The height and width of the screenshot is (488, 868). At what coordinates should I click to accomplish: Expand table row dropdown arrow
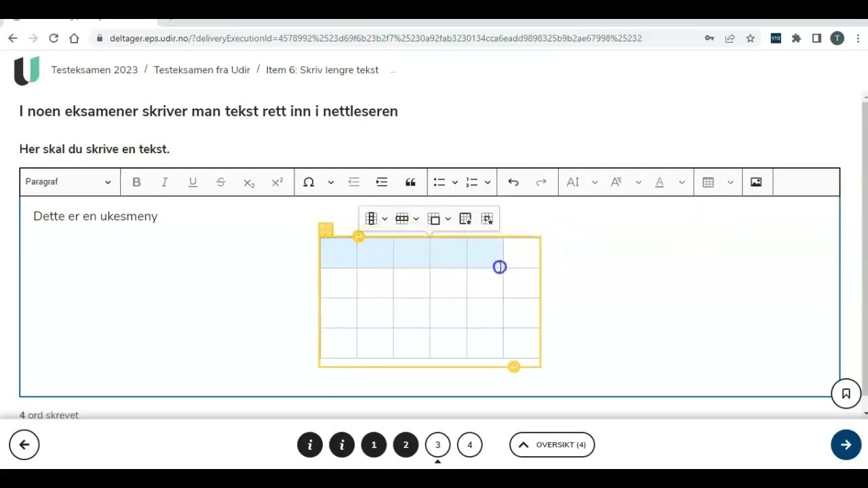[416, 219]
